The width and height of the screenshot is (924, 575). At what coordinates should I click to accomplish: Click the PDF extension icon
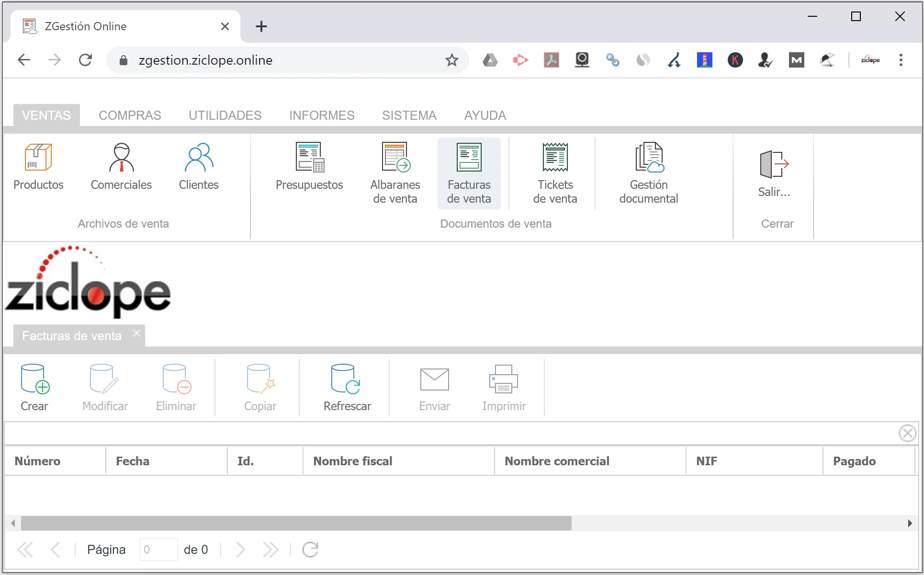(552, 60)
